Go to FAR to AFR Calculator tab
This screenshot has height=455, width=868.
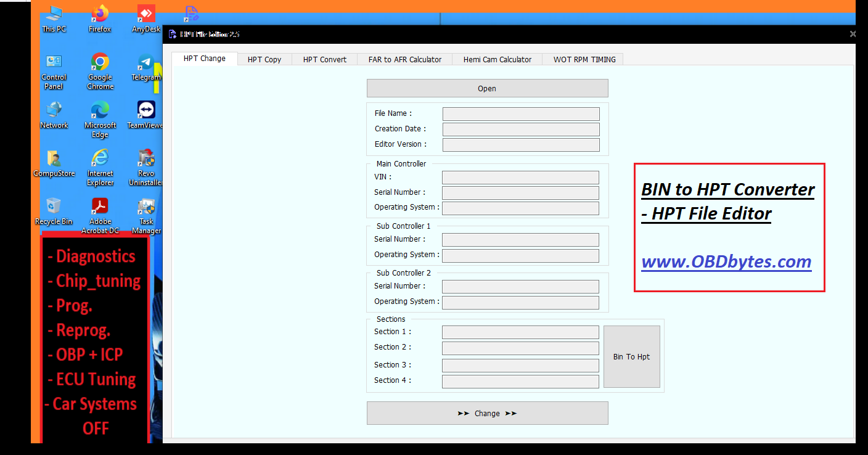(405, 59)
